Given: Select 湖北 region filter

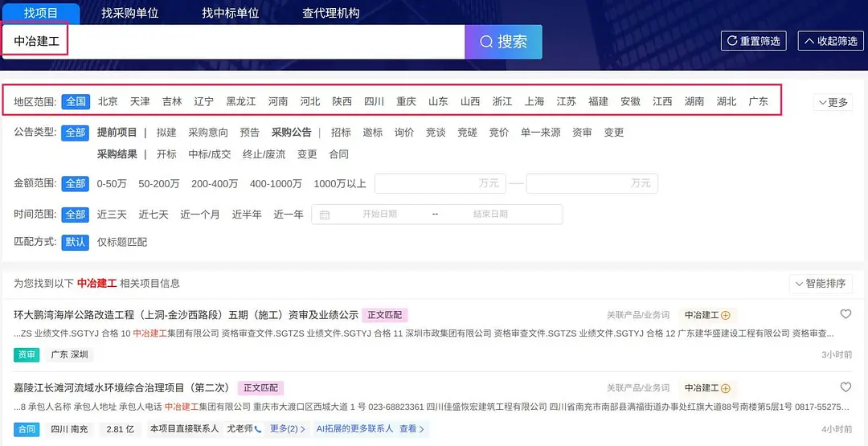Looking at the screenshot, I should tap(727, 102).
